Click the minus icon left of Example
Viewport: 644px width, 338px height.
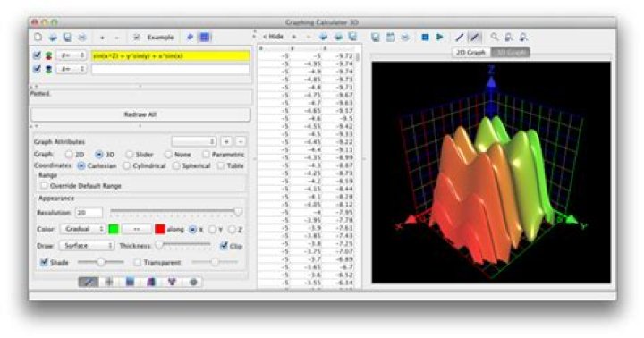(116, 38)
